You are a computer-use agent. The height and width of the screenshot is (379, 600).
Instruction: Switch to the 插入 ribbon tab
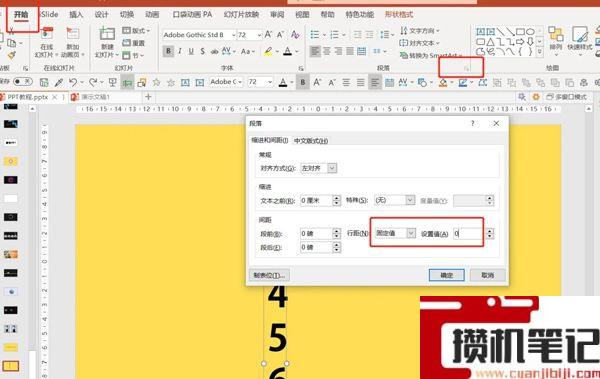coord(76,15)
